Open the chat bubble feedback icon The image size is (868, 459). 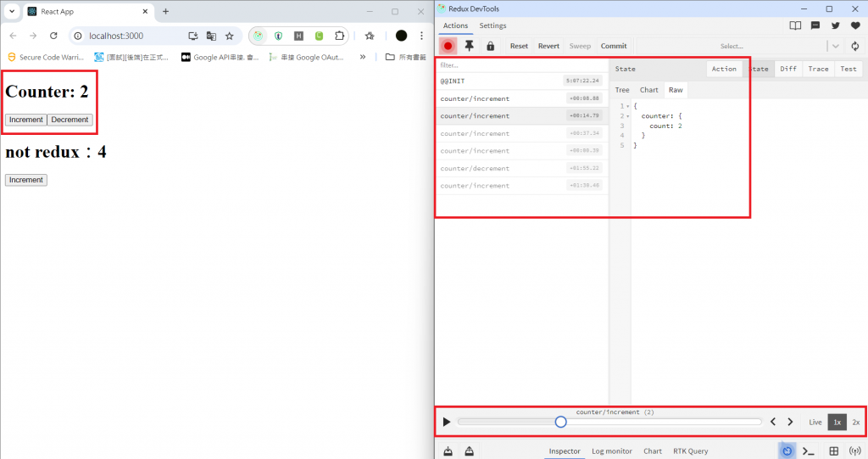pos(815,25)
